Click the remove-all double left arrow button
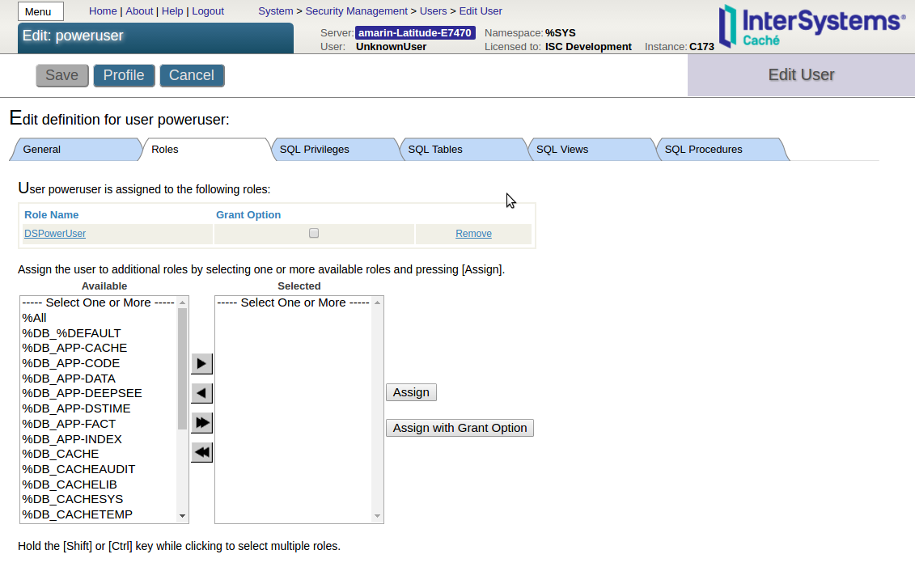Image resolution: width=915 pixels, height=588 pixels. tap(201, 452)
